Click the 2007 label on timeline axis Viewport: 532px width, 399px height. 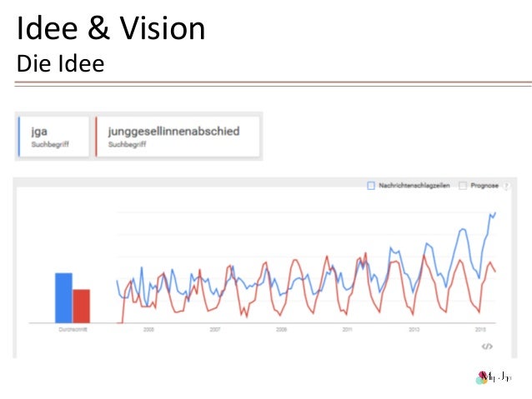pos(215,329)
